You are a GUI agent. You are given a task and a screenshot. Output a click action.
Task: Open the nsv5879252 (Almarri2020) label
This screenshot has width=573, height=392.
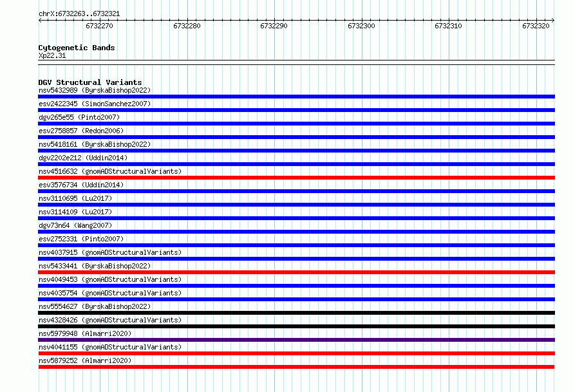[85, 360]
